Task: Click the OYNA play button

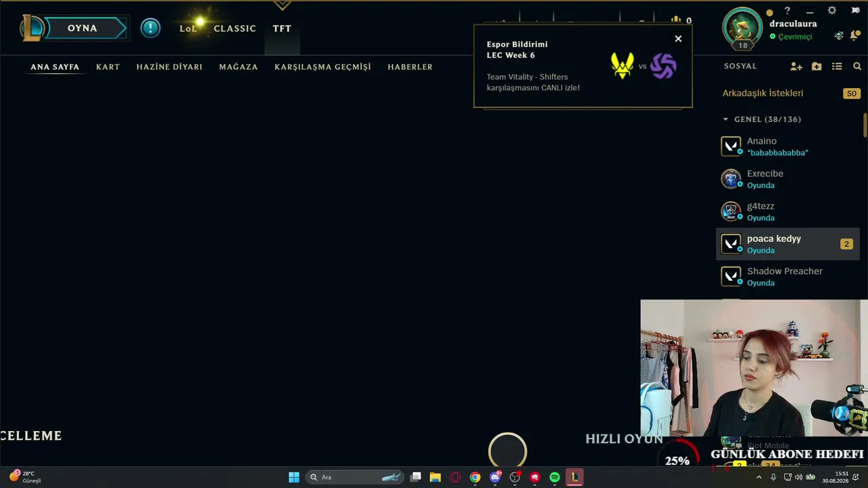Action: pos(81,28)
